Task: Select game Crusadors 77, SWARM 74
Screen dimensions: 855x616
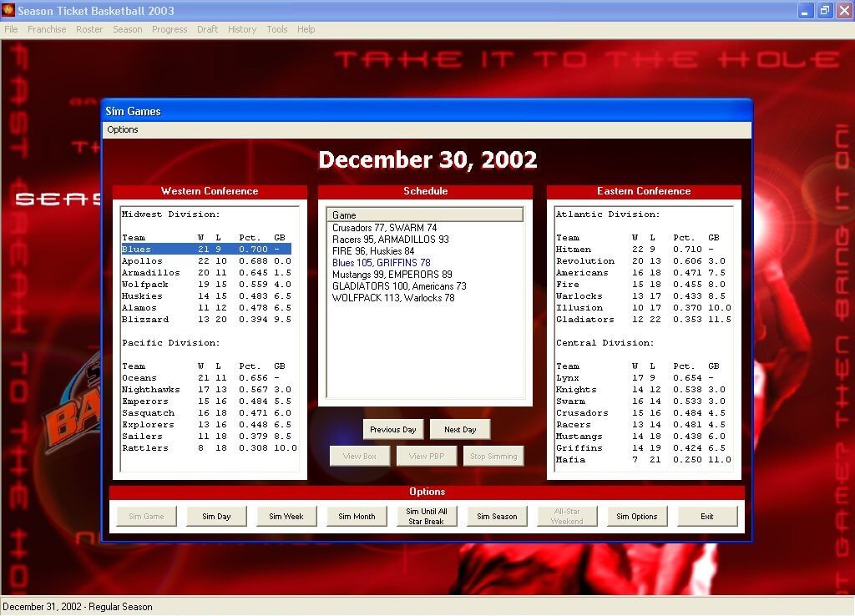Action: [x=384, y=228]
